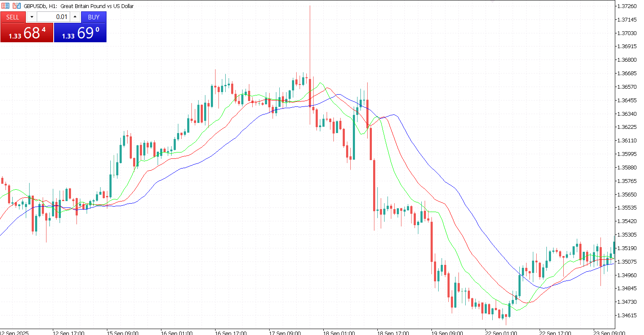Decrease trade volume with the down arrow
644x335 pixels.
[32, 17]
